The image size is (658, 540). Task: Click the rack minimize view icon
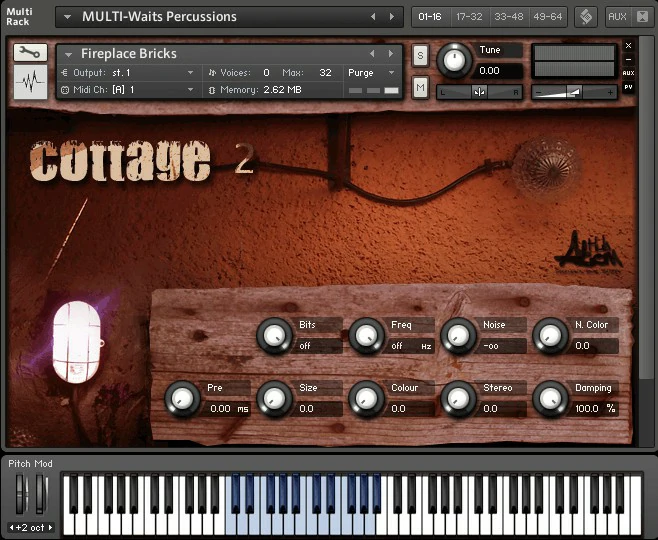[x=642, y=17]
